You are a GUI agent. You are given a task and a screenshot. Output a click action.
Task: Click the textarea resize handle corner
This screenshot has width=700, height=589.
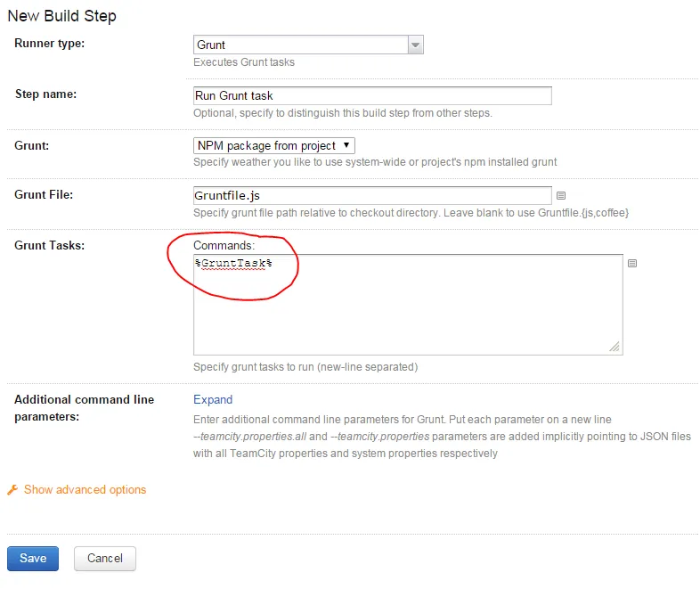(615, 348)
